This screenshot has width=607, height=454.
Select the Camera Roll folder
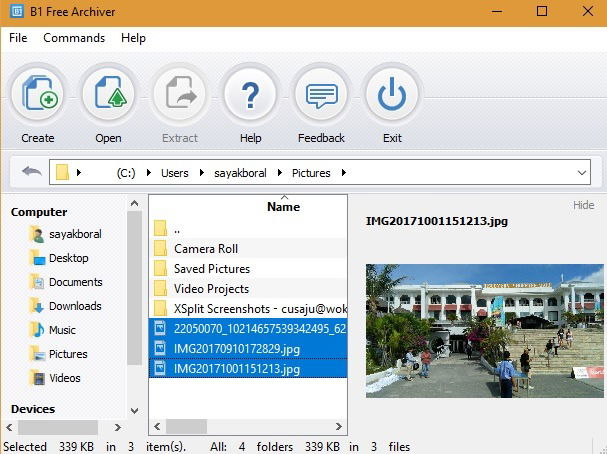coord(248,248)
